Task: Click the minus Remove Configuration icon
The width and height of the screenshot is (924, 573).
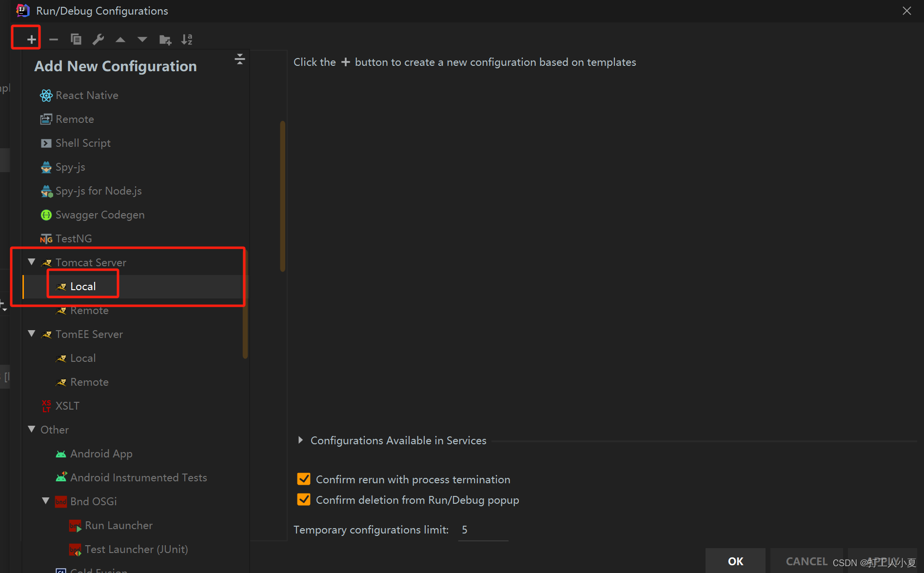Action: pos(54,40)
